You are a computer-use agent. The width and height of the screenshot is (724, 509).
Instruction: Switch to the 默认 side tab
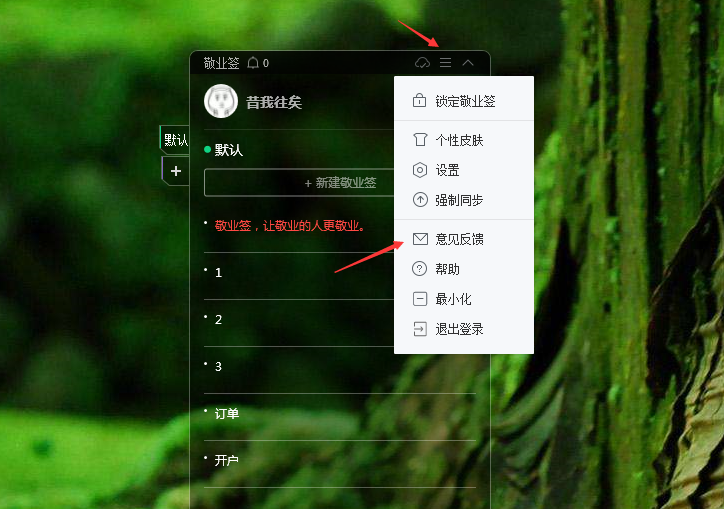[175, 139]
